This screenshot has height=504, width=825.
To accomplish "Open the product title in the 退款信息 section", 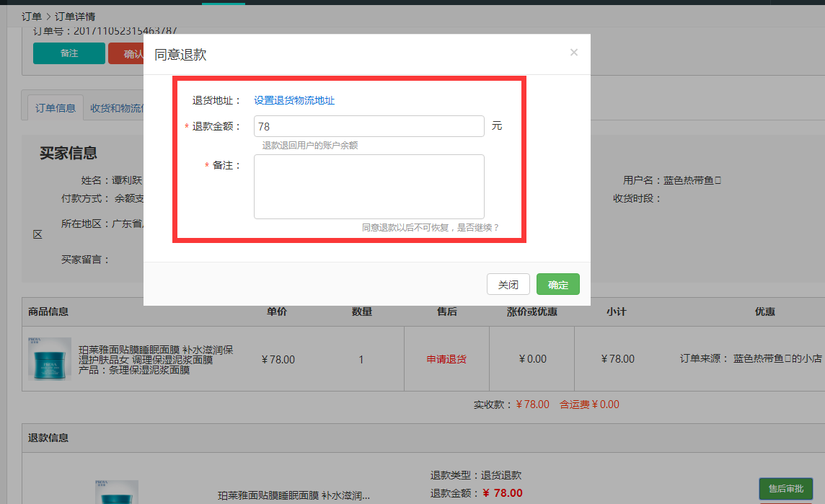I will (294, 495).
